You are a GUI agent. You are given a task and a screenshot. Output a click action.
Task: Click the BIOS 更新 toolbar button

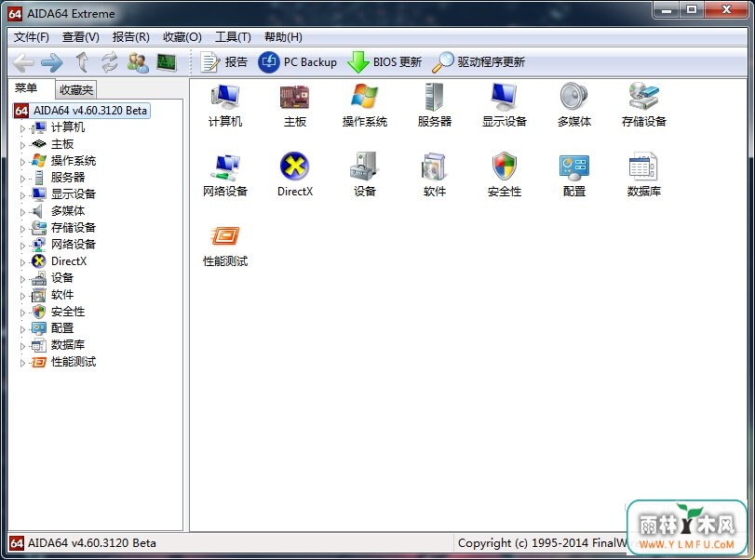point(384,62)
